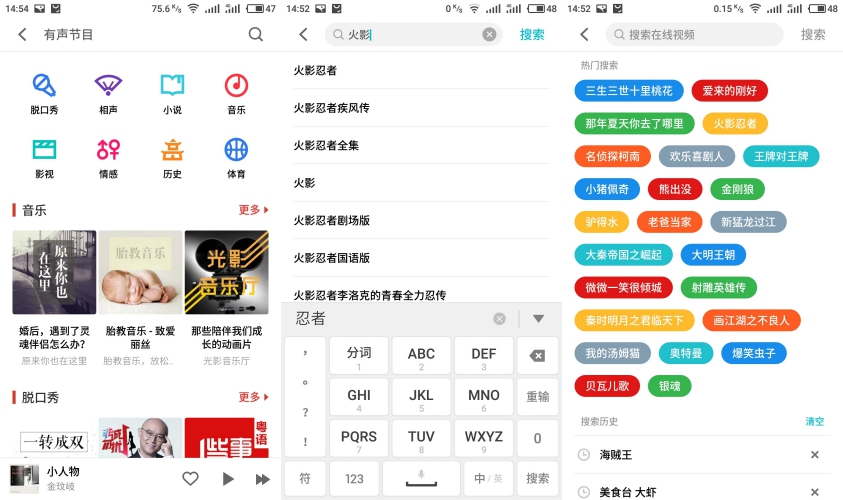The image size is (843, 500).
Task: Expand the keyboard candidate list arrow
Action: point(538,318)
